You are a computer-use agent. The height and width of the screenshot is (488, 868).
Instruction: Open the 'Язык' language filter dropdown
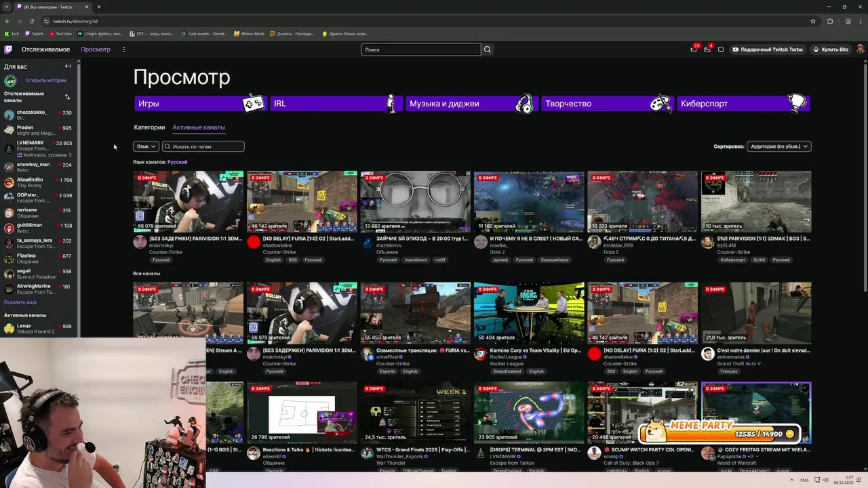click(146, 146)
